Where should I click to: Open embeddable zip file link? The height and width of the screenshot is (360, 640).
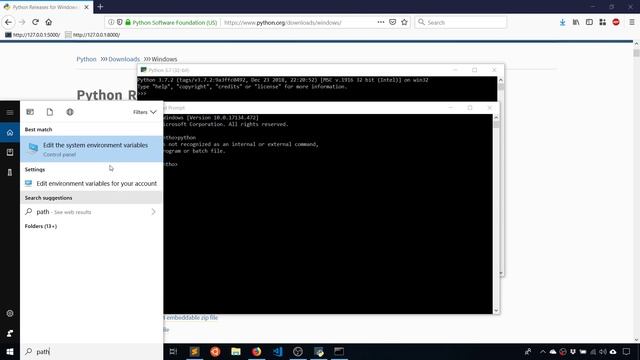191,318
